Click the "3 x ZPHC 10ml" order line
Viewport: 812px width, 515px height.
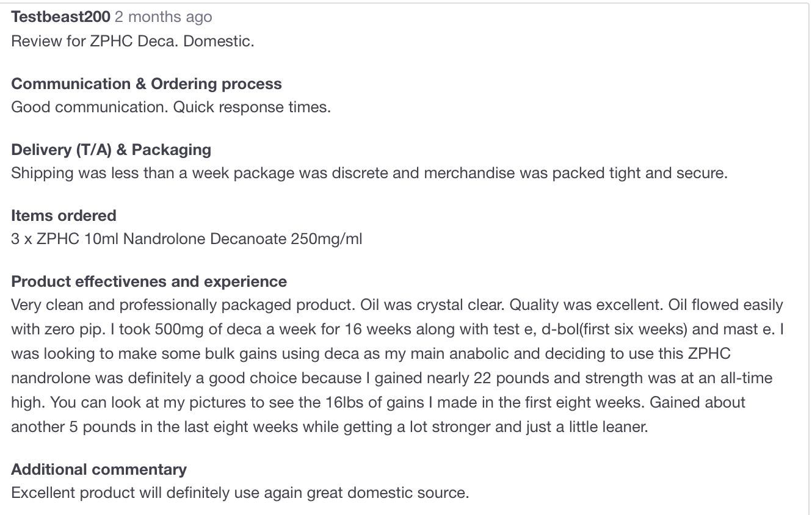point(186,239)
